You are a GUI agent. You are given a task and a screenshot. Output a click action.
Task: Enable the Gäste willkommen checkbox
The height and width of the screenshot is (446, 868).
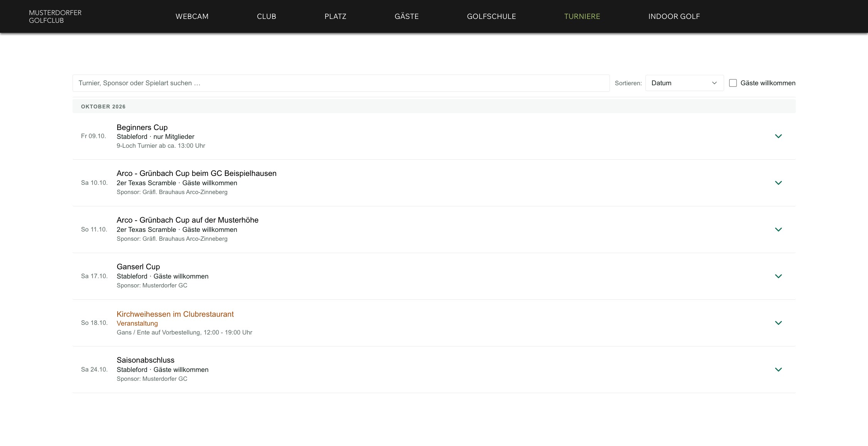[733, 83]
